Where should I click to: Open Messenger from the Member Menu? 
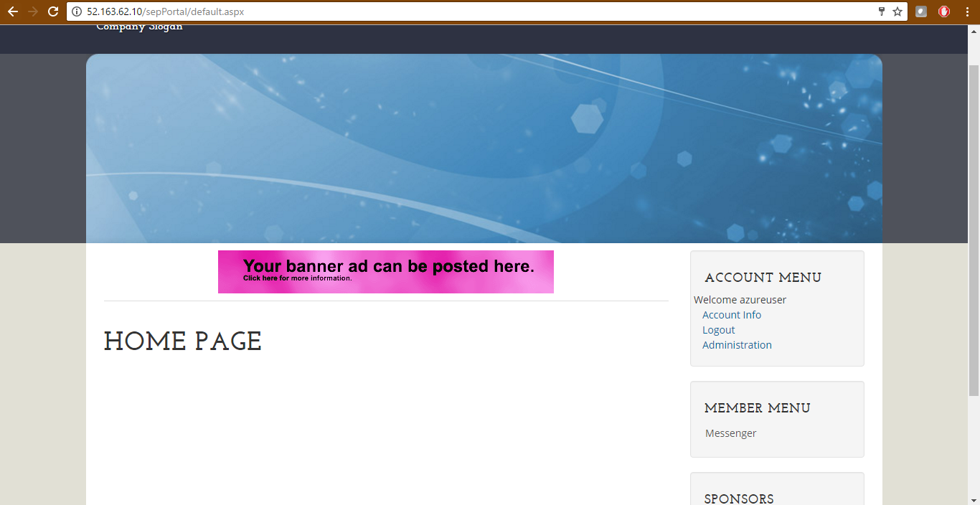[730, 433]
